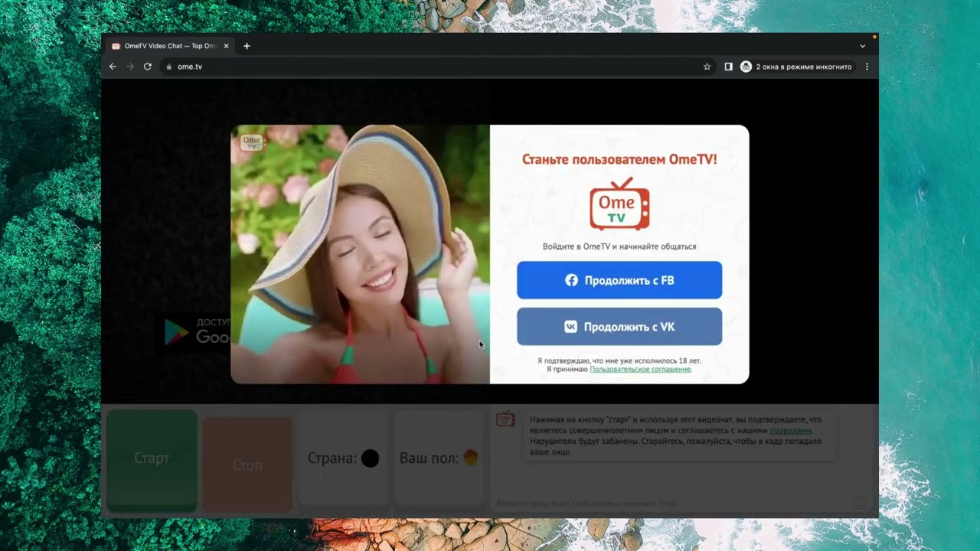
Task: Open the emoji picker in the chat box
Action: 860,503
